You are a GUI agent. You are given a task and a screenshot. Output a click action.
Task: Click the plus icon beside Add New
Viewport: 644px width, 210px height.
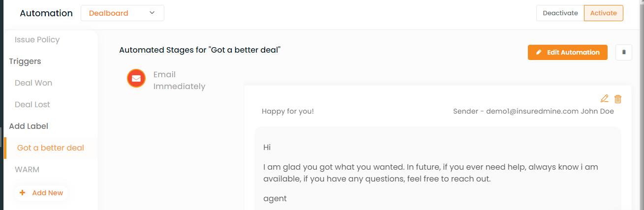tap(22, 193)
